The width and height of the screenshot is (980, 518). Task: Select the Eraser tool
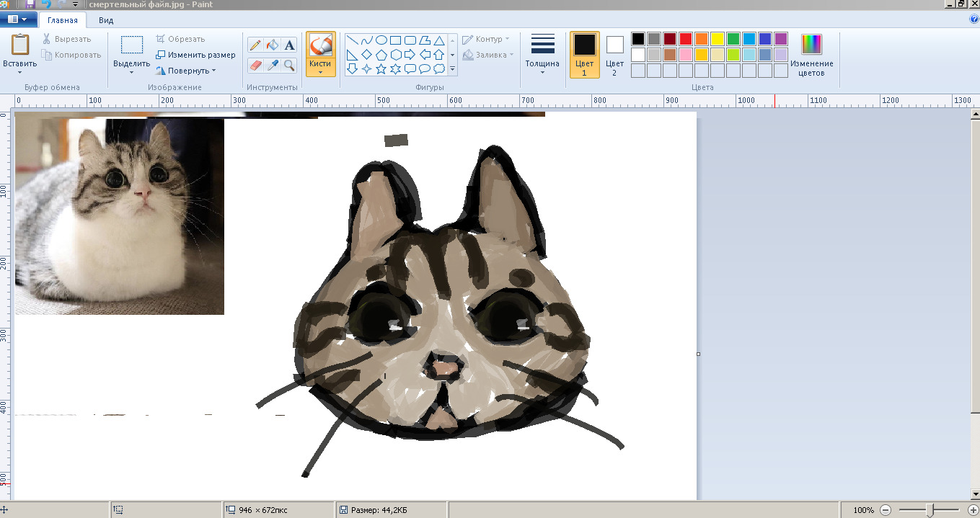[x=255, y=66]
